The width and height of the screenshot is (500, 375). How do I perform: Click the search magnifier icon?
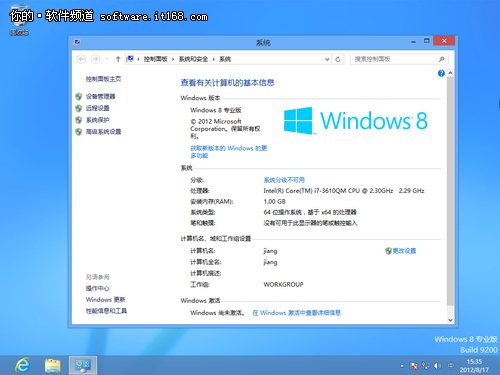(442, 59)
